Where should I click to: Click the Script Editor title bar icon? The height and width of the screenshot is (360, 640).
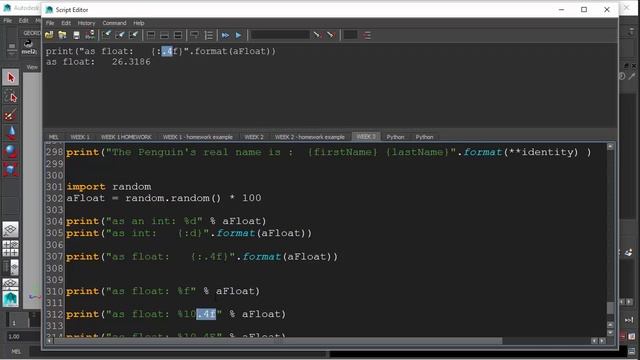pos(49,9)
